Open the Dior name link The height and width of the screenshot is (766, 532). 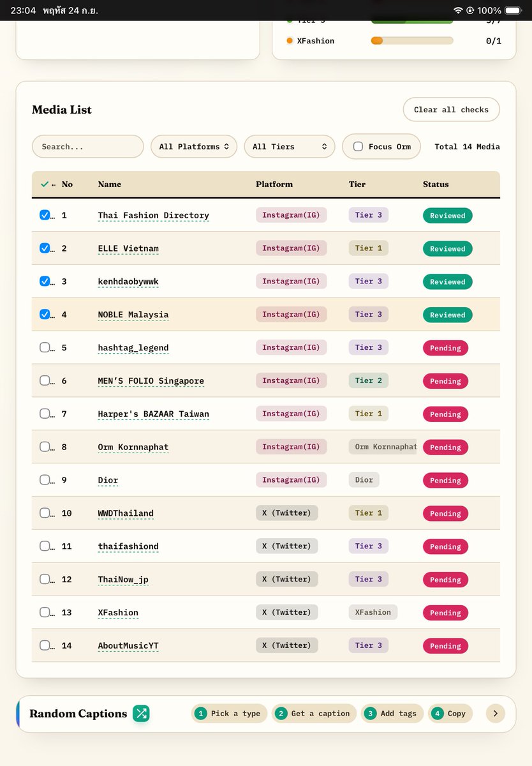pos(108,481)
